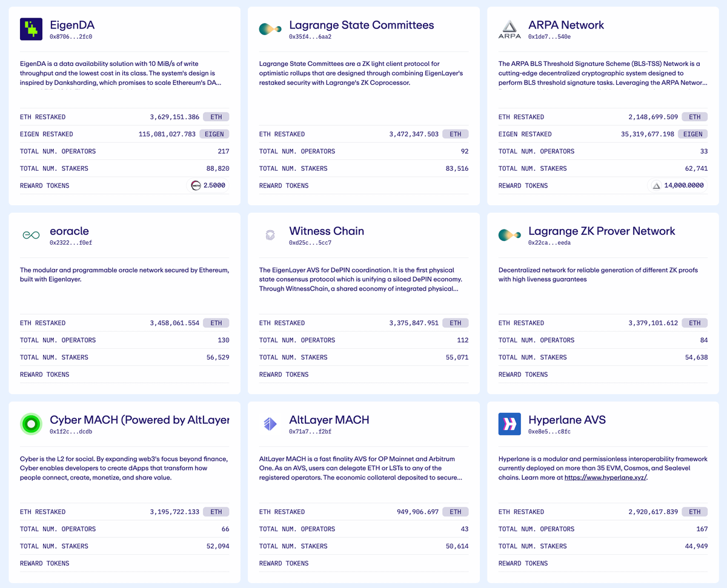Click the ETH badge in Lagrange State Committees
727x588 pixels.
(456, 134)
